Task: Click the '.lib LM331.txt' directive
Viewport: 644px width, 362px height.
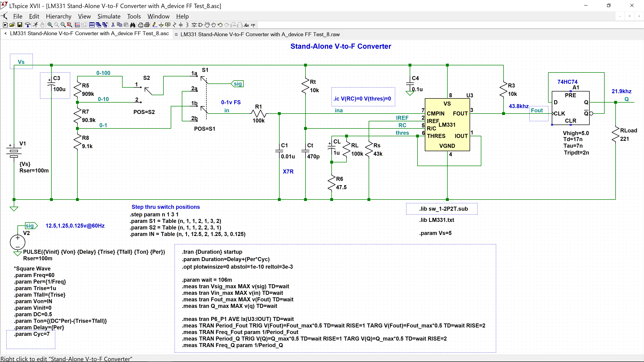Action: (x=437, y=220)
